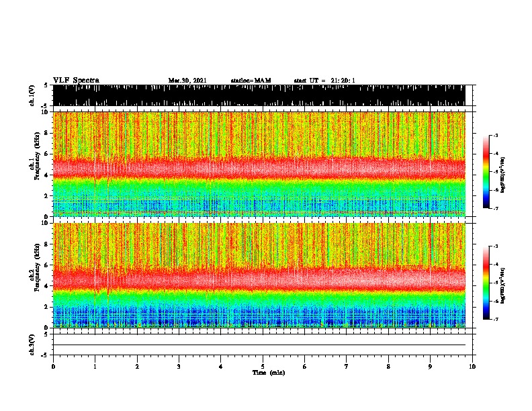Click the ch.2 frequency tick "6"
The width and height of the screenshot is (532, 411).
click(48, 265)
